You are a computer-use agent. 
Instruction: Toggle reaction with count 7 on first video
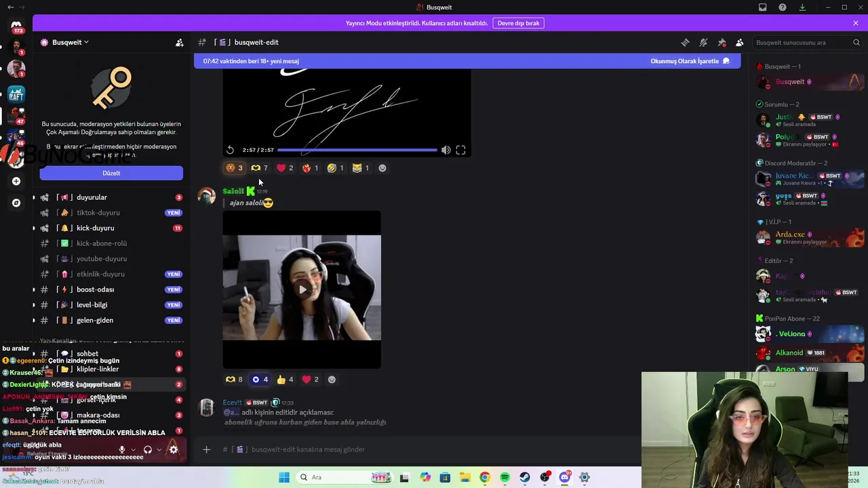coord(260,168)
